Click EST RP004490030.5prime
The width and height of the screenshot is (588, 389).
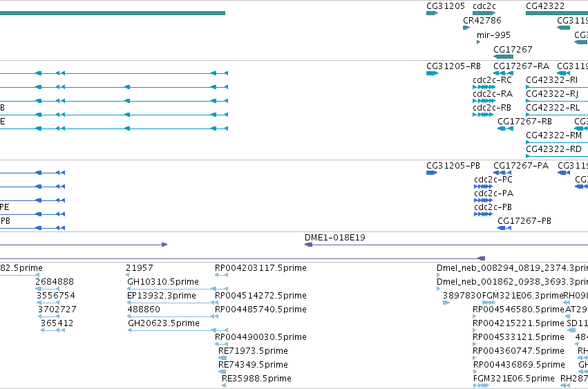(260, 337)
